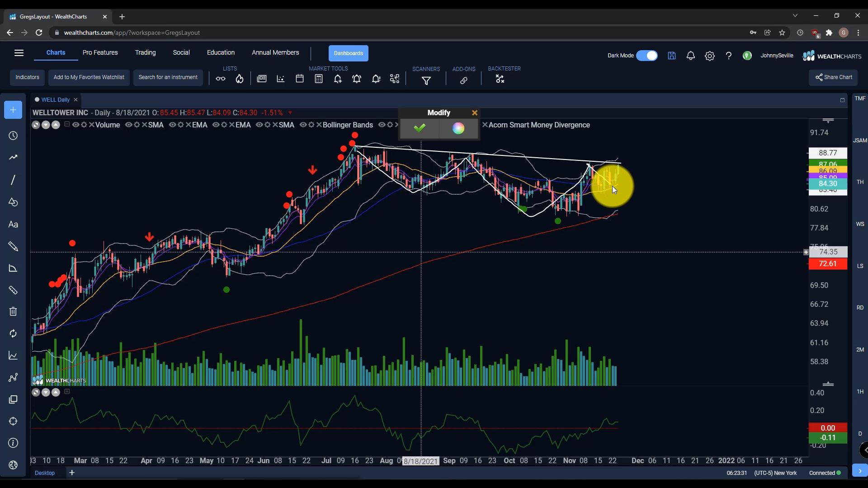Toggle visibility eye of Bollinger Bands
Screen dimensions: 868x488
303,125
